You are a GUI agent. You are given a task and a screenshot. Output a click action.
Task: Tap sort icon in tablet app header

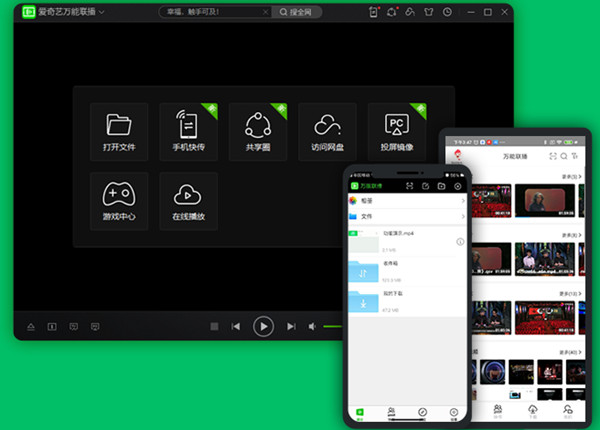(574, 156)
